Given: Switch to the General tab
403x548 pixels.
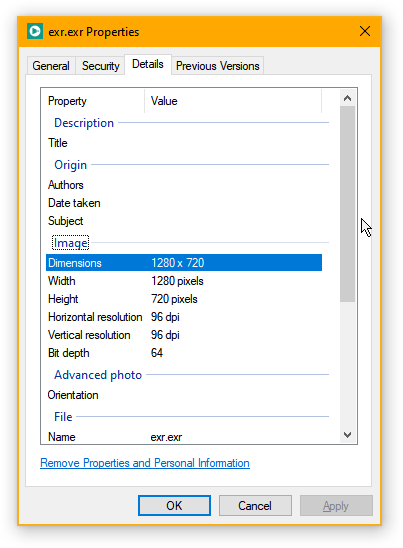Looking at the screenshot, I should pyautogui.click(x=51, y=66).
